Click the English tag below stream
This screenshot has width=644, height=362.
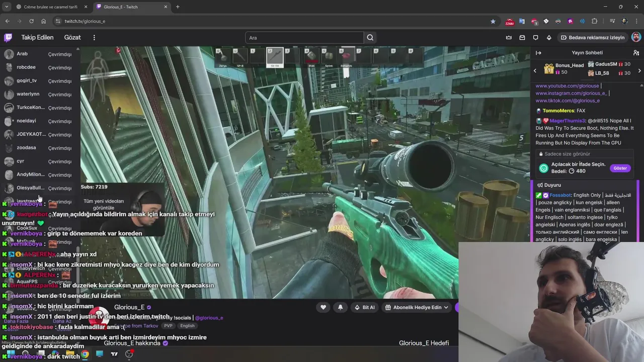click(x=187, y=326)
